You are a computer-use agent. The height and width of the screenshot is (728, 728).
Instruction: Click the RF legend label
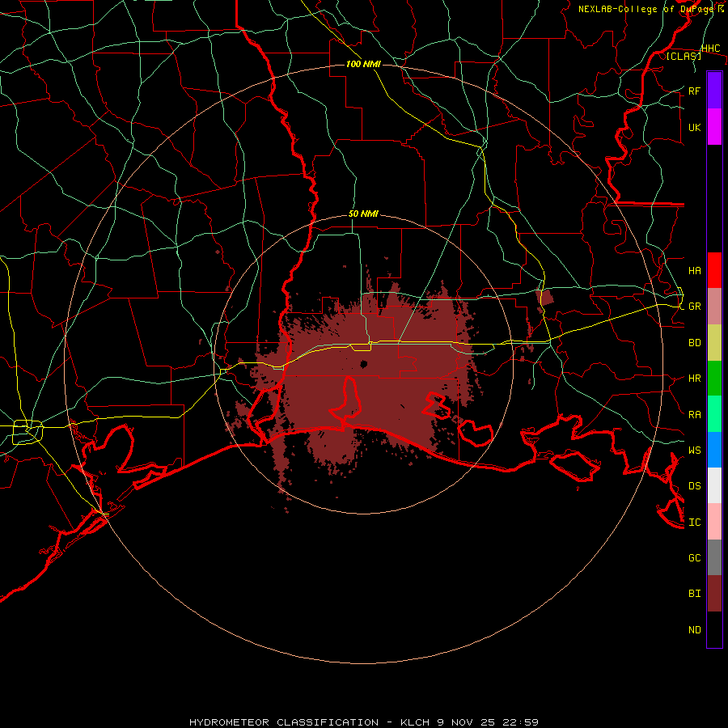coord(694,91)
